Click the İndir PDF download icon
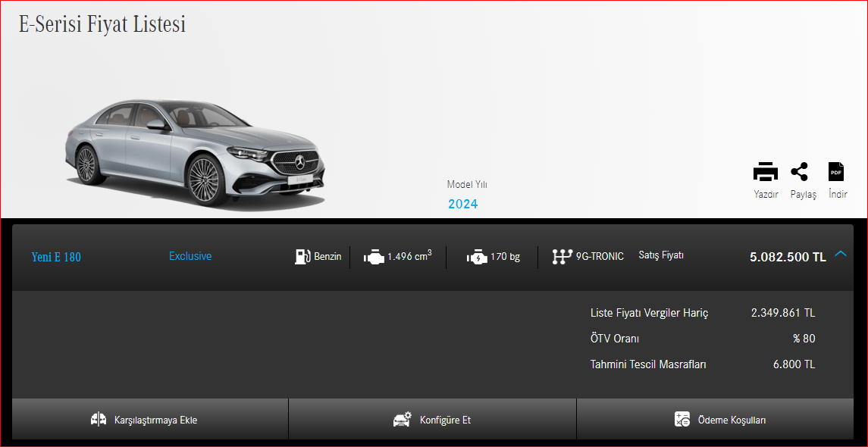 [836, 172]
